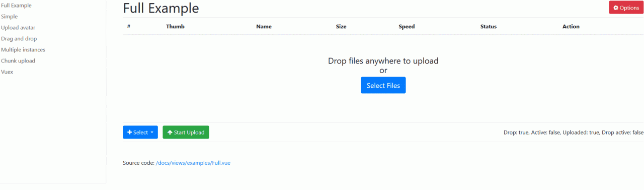
Task: Click the Action column header
Action: click(x=571, y=26)
